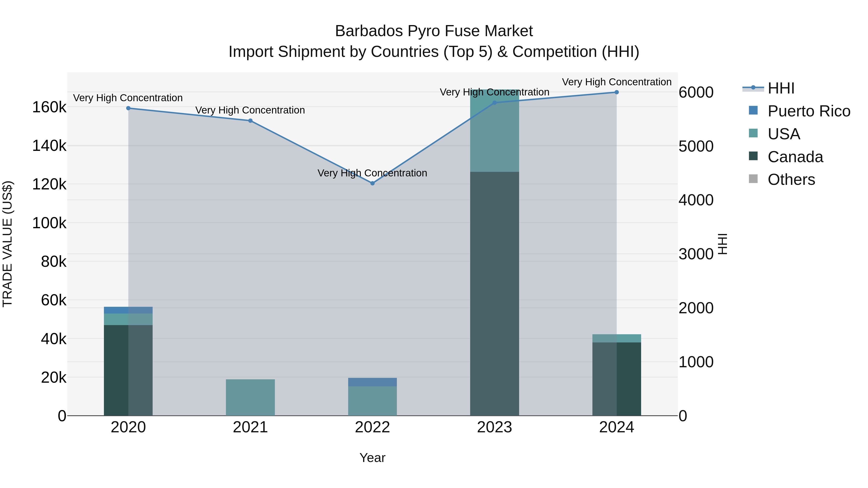This screenshot has width=868, height=488.
Task: Click the rotated HHI right-axis title
Action: pos(723,244)
